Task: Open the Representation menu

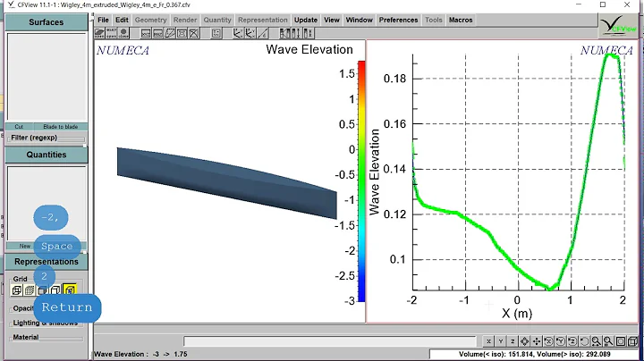Action: tap(263, 20)
